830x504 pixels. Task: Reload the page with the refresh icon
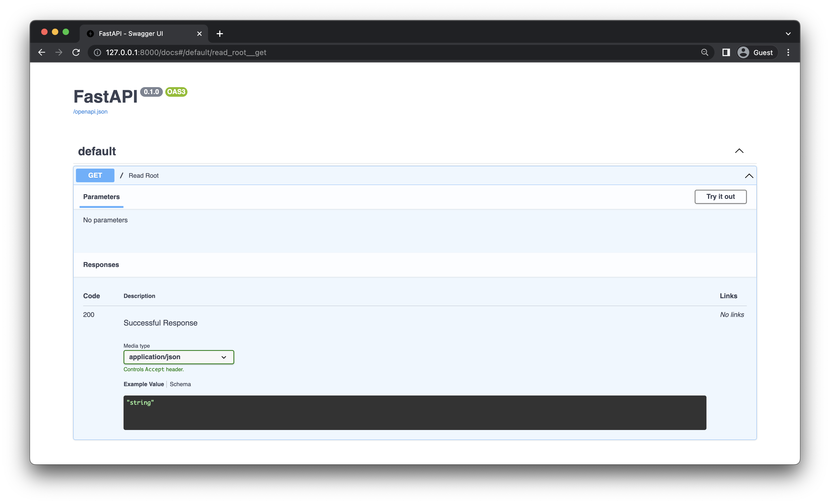(76, 53)
